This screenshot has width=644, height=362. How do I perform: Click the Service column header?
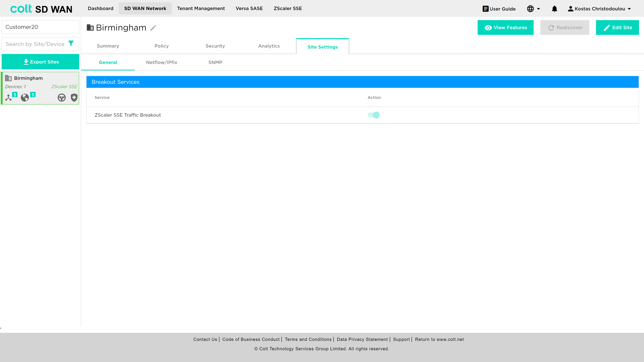(x=102, y=97)
